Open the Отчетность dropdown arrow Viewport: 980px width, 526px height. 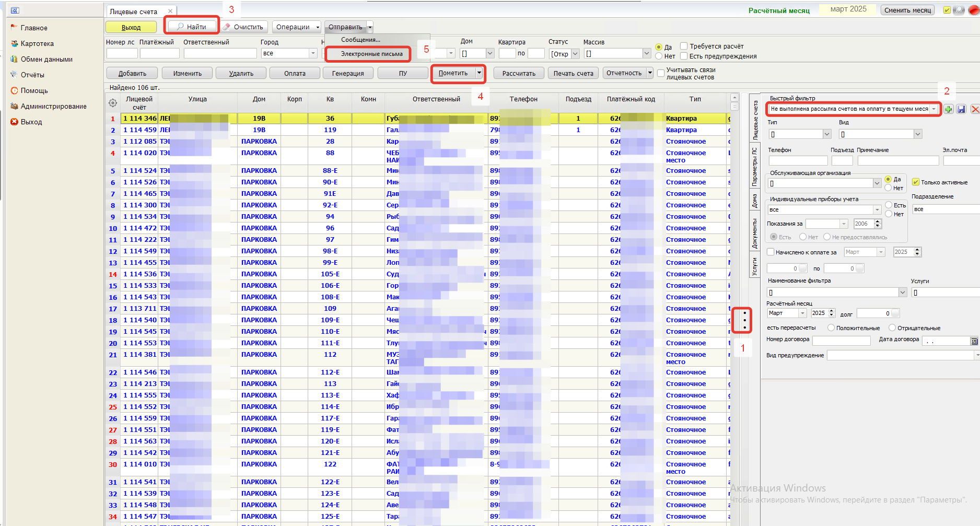tap(650, 73)
